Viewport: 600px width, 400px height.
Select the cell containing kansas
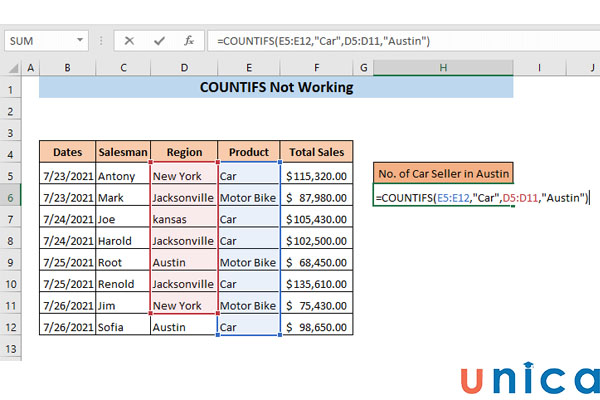[x=183, y=219]
